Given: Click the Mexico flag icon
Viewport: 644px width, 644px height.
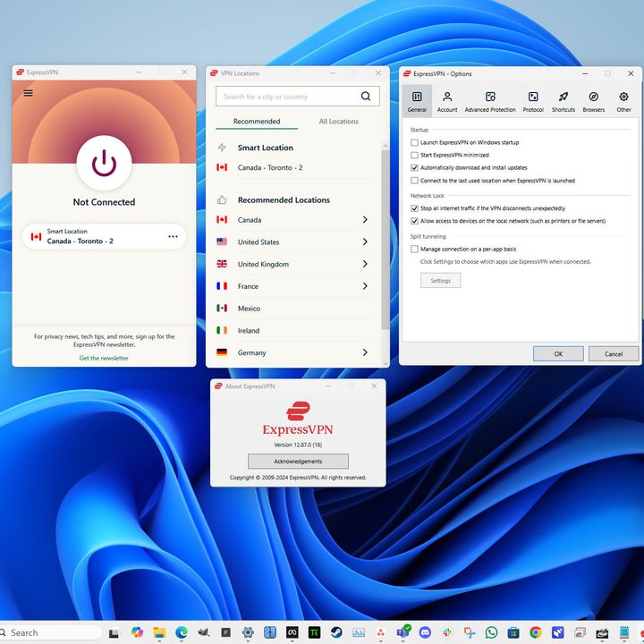Looking at the screenshot, I should tap(222, 308).
